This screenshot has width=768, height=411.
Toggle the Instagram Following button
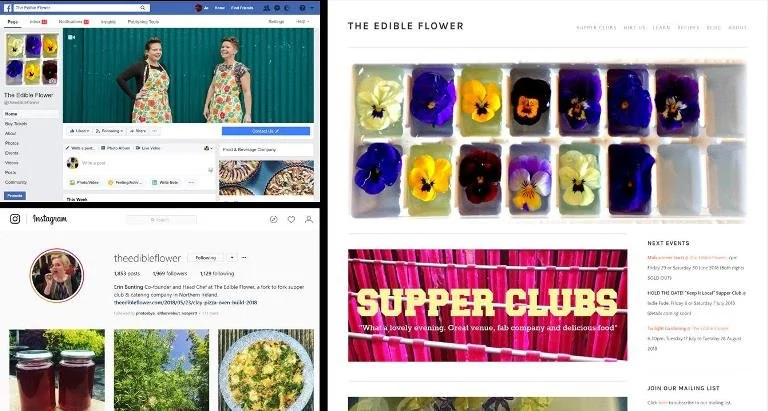(x=206, y=258)
